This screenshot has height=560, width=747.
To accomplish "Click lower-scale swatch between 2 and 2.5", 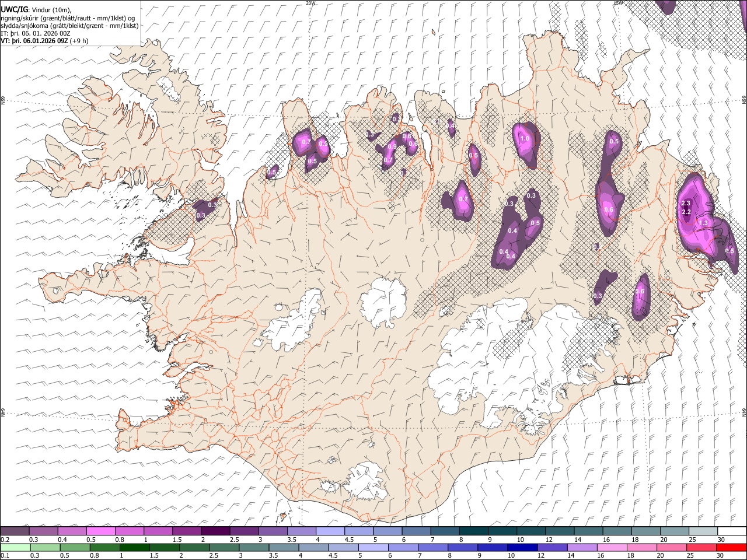I will pos(194,547).
